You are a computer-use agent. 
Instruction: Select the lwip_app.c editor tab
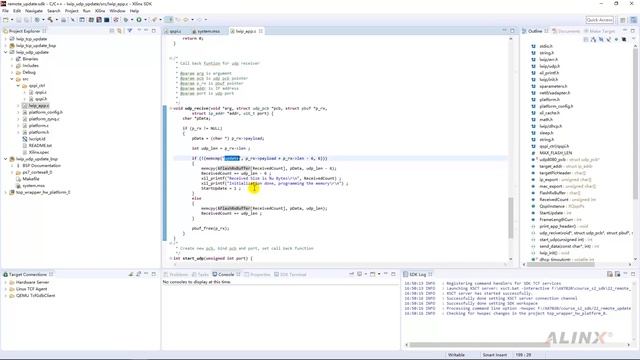tap(246, 31)
